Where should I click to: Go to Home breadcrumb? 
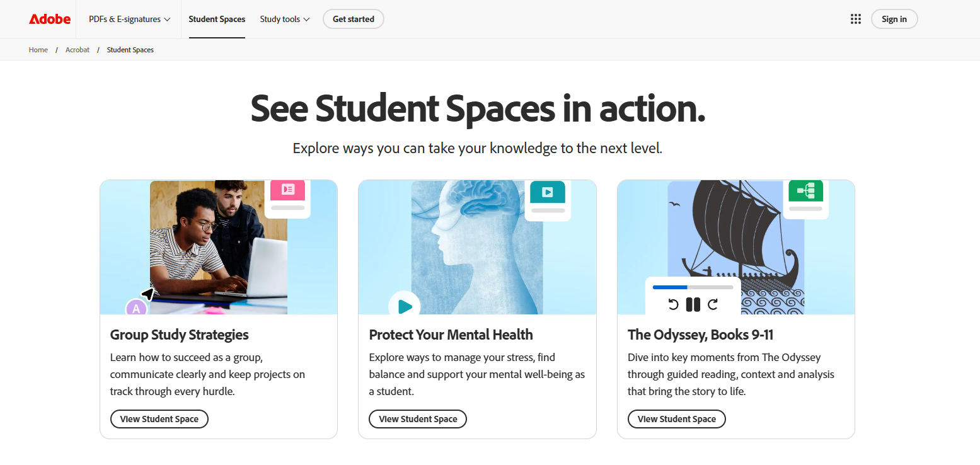point(38,50)
